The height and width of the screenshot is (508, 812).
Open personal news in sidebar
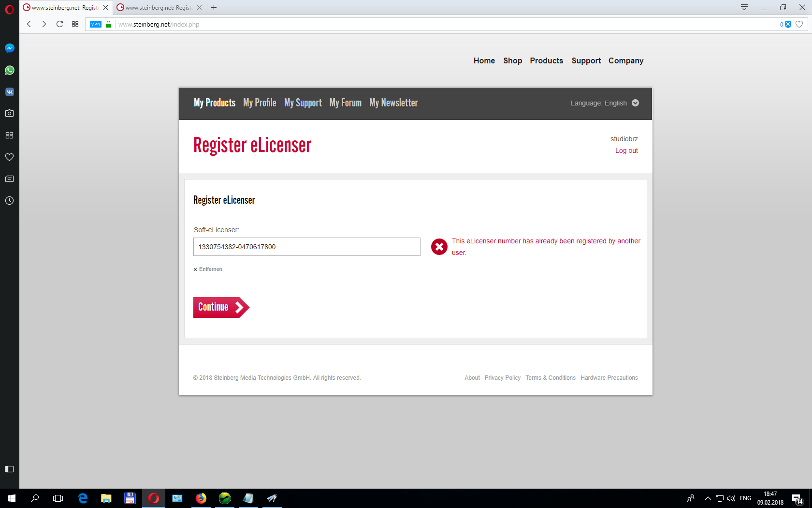9,179
